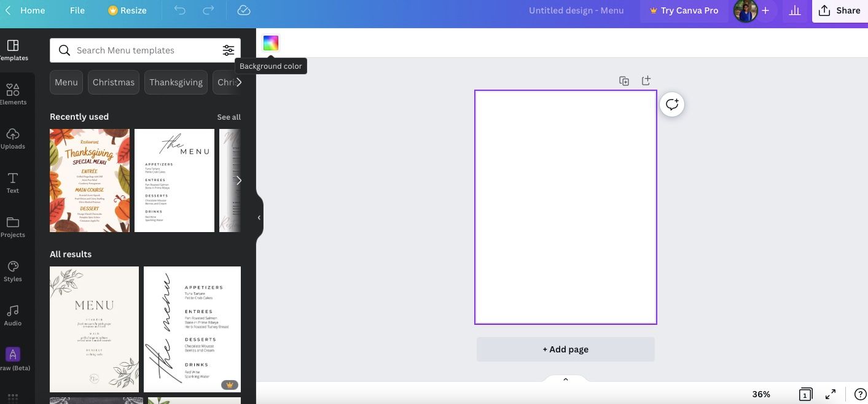The image size is (868, 404).
Task: Collapse the templates side panel
Action: point(259,217)
